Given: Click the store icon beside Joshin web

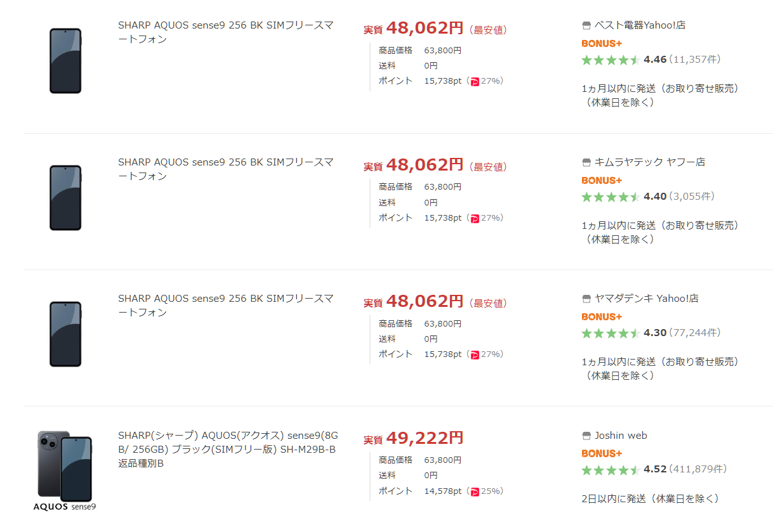Looking at the screenshot, I should (586, 436).
